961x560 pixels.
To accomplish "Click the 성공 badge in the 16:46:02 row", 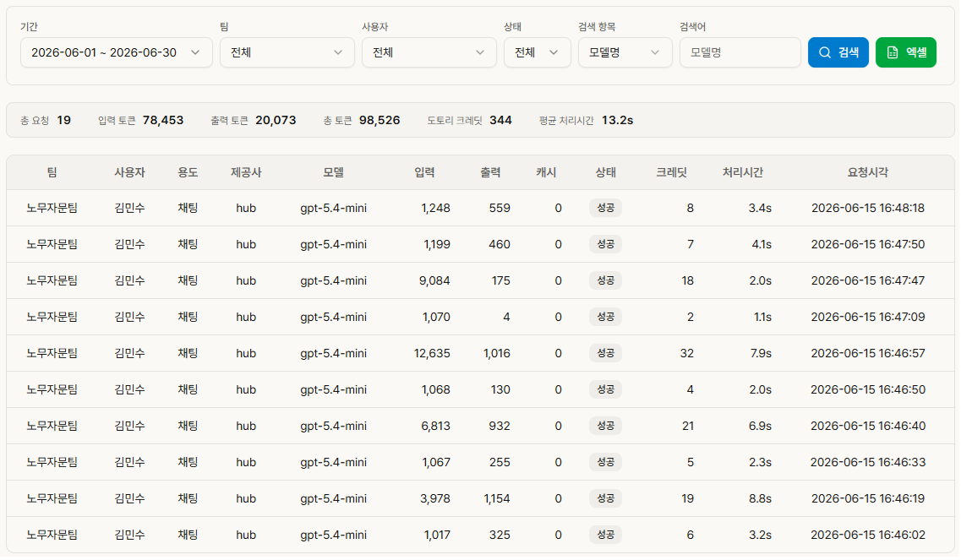I will click(605, 535).
